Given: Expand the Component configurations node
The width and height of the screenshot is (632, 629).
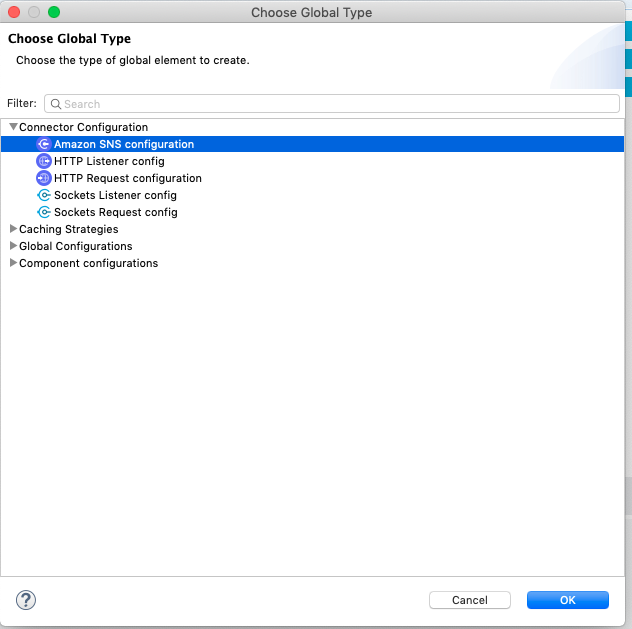Looking at the screenshot, I should click(x=13, y=263).
